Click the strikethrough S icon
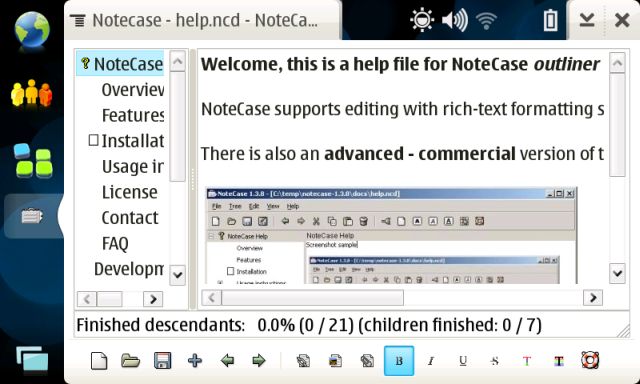Screen dimensions: 640x384 click(495, 361)
